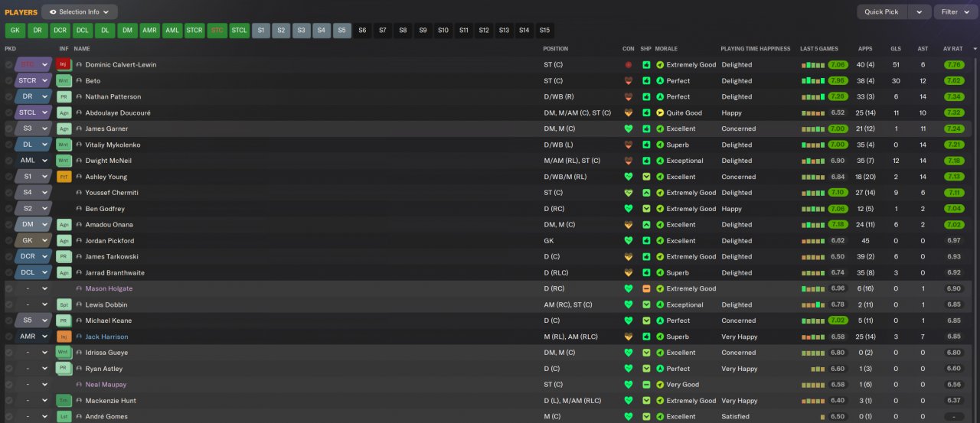Click the Inj badge next to Jack Harrison

click(64, 337)
